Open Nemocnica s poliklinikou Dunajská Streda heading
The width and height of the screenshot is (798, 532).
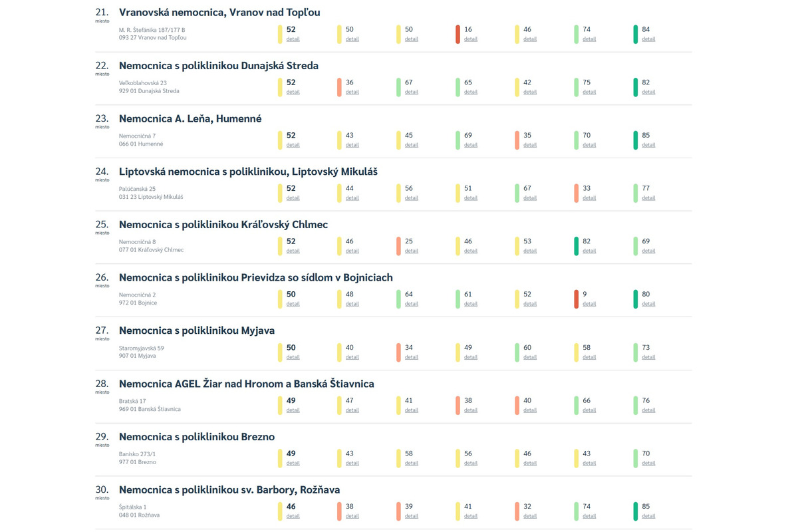(x=218, y=65)
